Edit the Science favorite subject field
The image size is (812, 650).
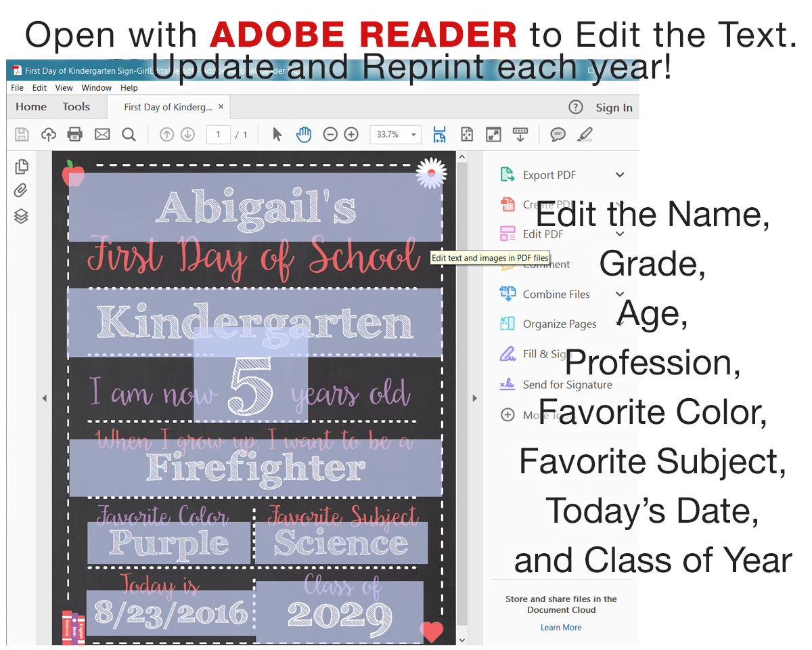point(342,543)
